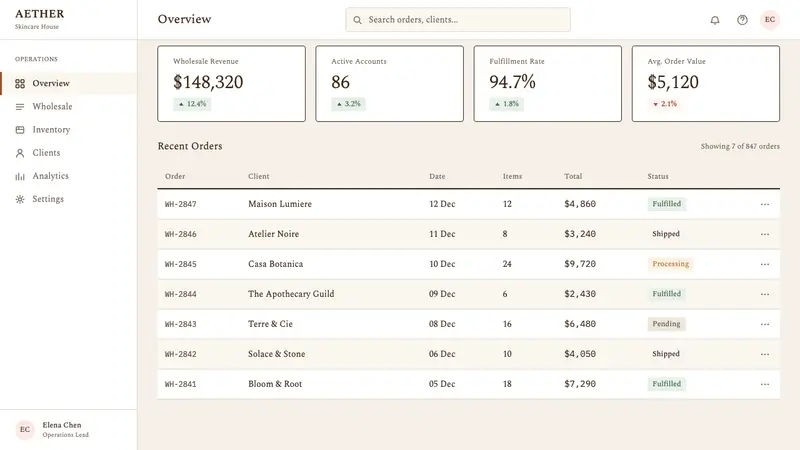Open the Avg. Order Value card
The height and width of the screenshot is (450, 800).
click(x=706, y=84)
